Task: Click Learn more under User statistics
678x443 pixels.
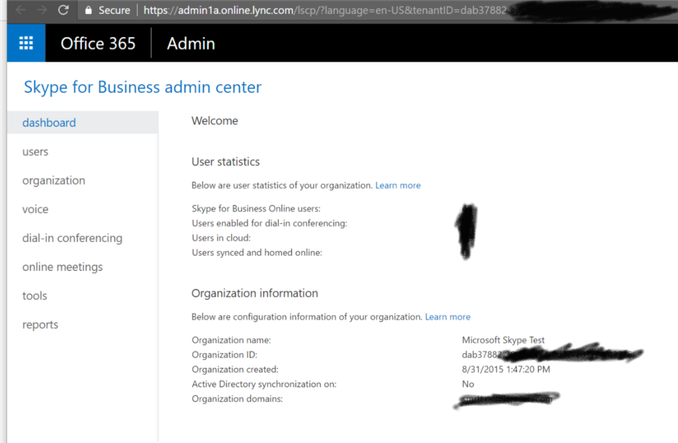Action: click(x=398, y=185)
